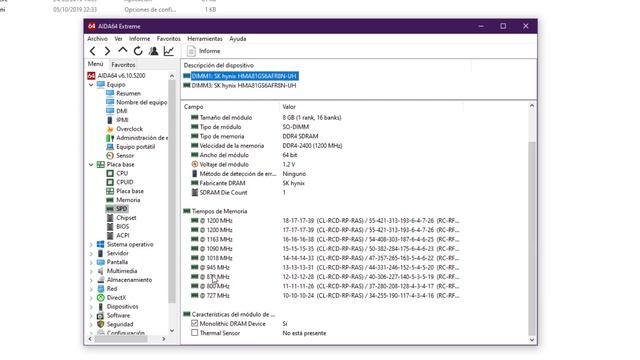Click scroll-up arrow of the details pane
Viewport: 640px width, 360px height.
coord(532,106)
